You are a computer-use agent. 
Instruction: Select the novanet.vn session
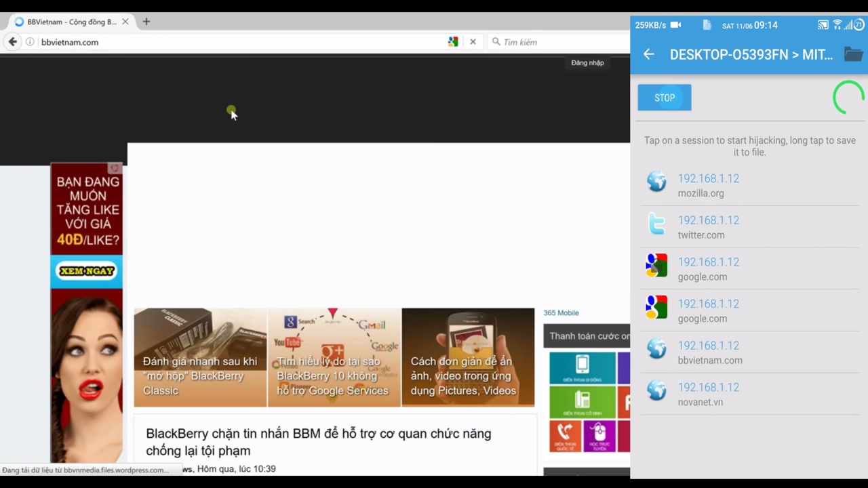pos(749,394)
